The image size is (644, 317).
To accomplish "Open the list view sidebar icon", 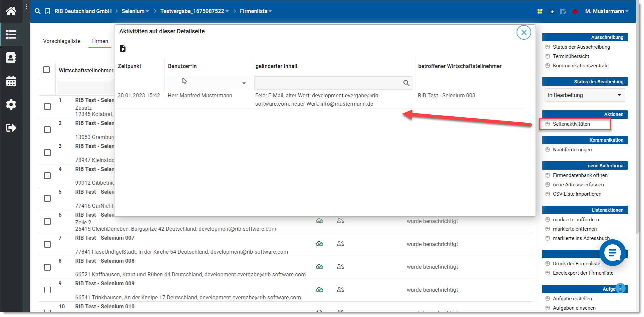I will tap(11, 34).
